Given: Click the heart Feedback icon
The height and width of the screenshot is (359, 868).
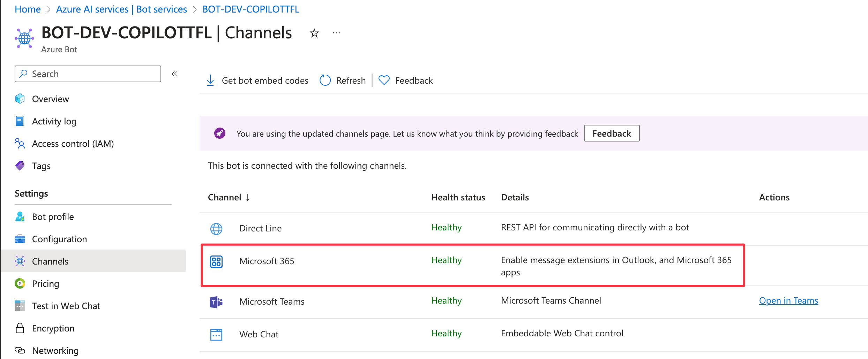Looking at the screenshot, I should click(x=384, y=81).
